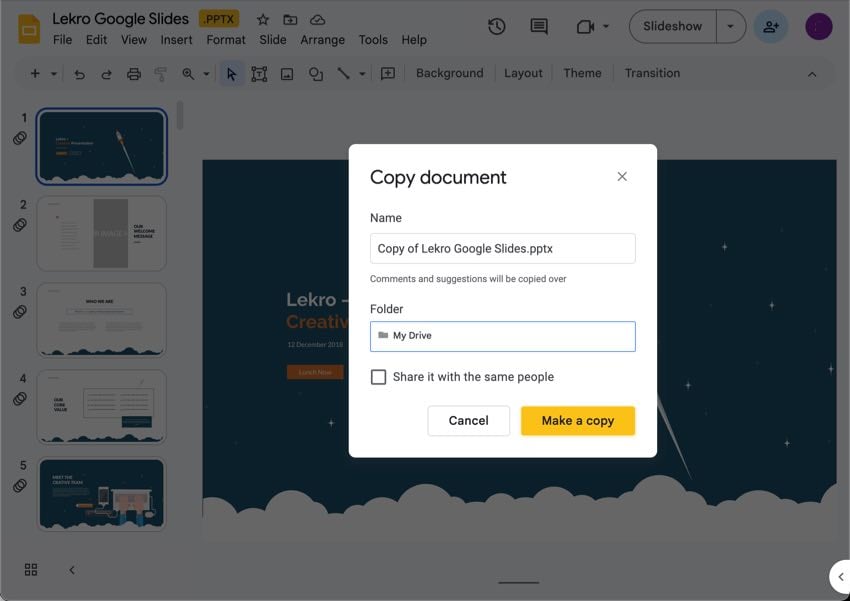Screen dimensions: 850x601
Task: Check Share it with the same people
Action: (x=379, y=377)
